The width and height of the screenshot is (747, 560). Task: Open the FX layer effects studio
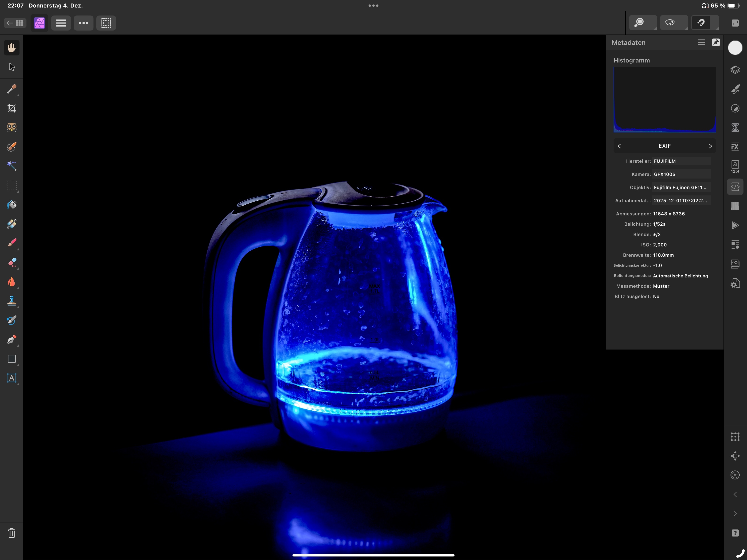pos(735,147)
